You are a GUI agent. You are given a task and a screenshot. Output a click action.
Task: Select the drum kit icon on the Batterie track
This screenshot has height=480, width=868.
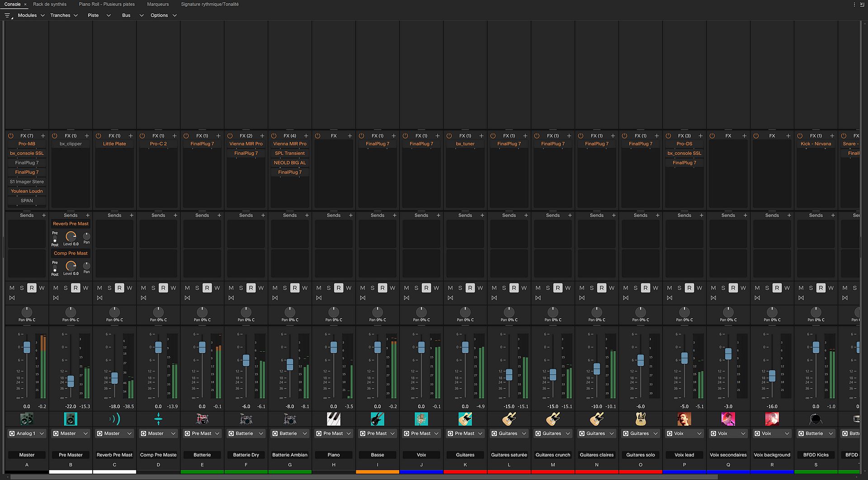click(202, 419)
